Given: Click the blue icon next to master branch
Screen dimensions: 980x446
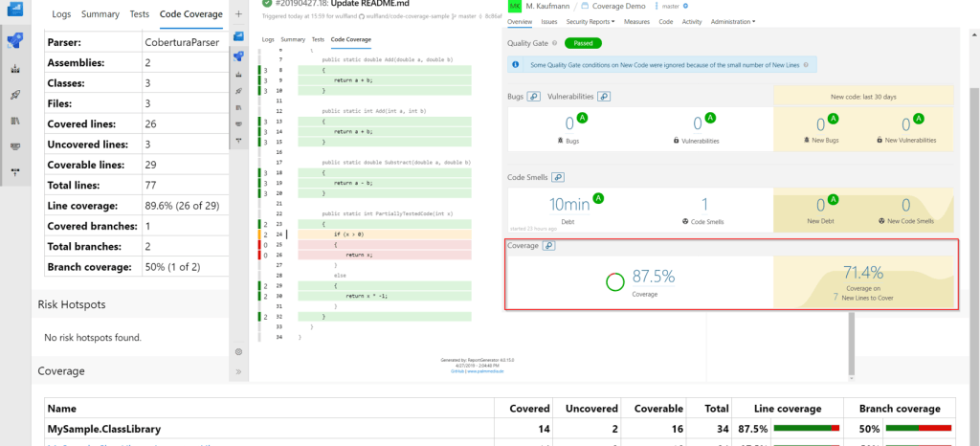Looking at the screenshot, I should tap(685, 6).
